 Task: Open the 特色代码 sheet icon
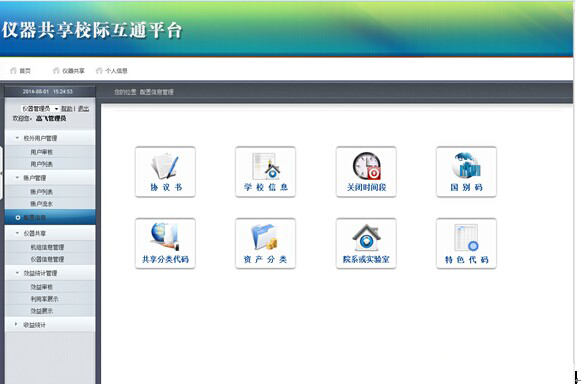coord(466,243)
